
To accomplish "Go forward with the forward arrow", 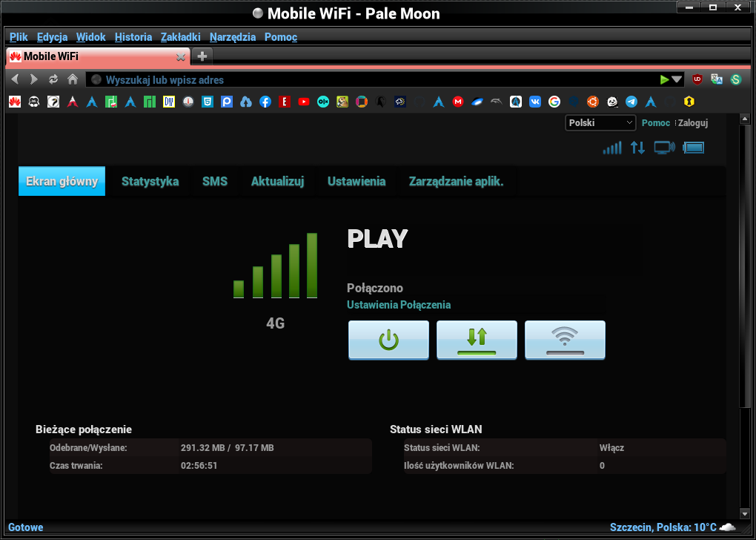I will point(34,79).
